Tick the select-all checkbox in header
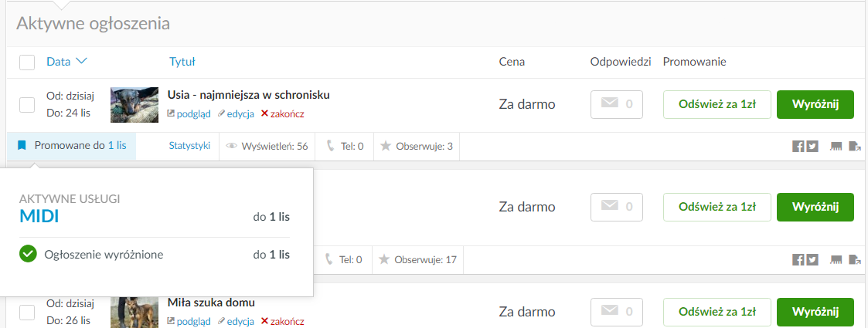 point(27,62)
